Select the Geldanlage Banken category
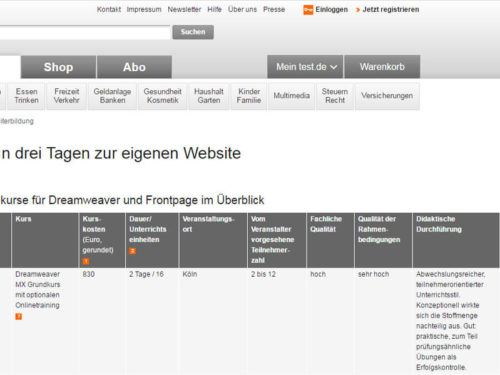 pos(112,96)
